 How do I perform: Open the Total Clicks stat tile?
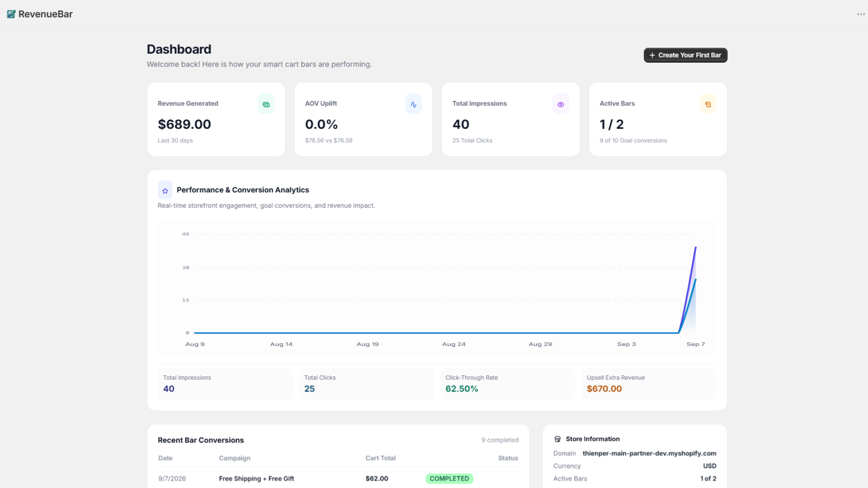click(x=366, y=384)
